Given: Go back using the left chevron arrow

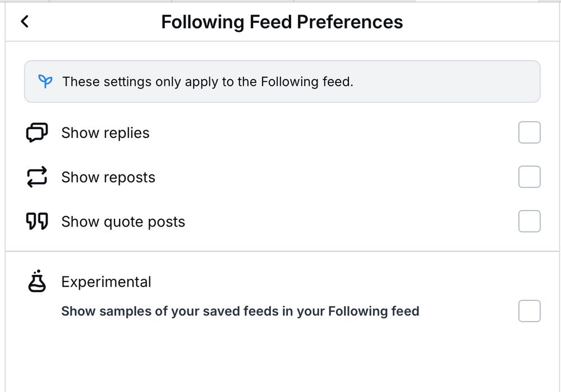Looking at the screenshot, I should tap(25, 21).
